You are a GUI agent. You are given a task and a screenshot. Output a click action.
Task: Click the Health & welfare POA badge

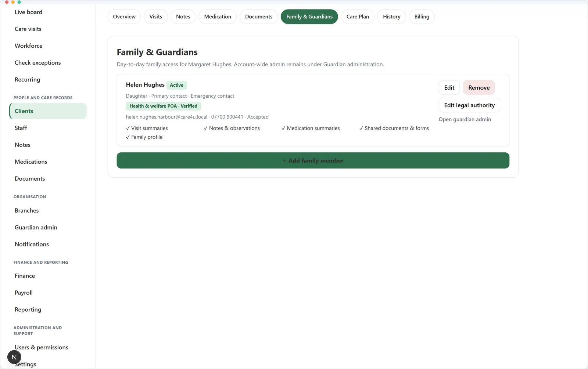(163, 106)
